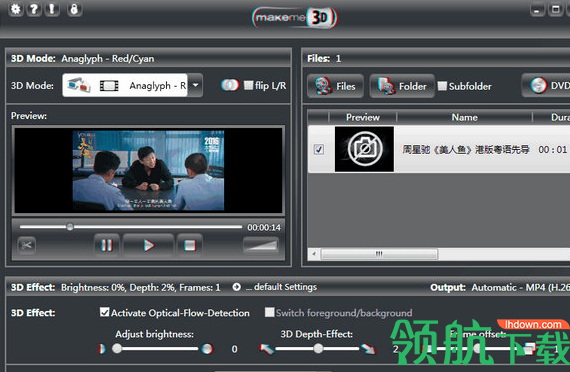Click the file list horizontal scrollbar

pos(379,254)
